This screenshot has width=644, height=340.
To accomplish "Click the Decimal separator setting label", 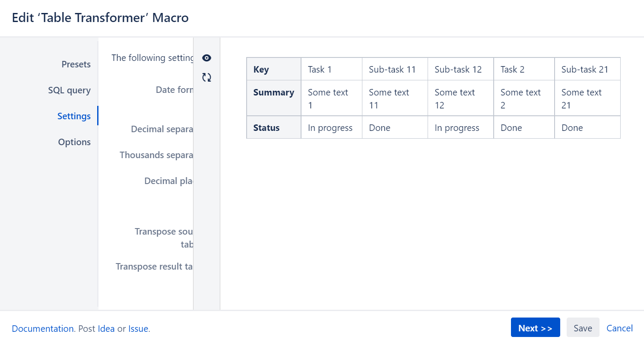I will [162, 129].
